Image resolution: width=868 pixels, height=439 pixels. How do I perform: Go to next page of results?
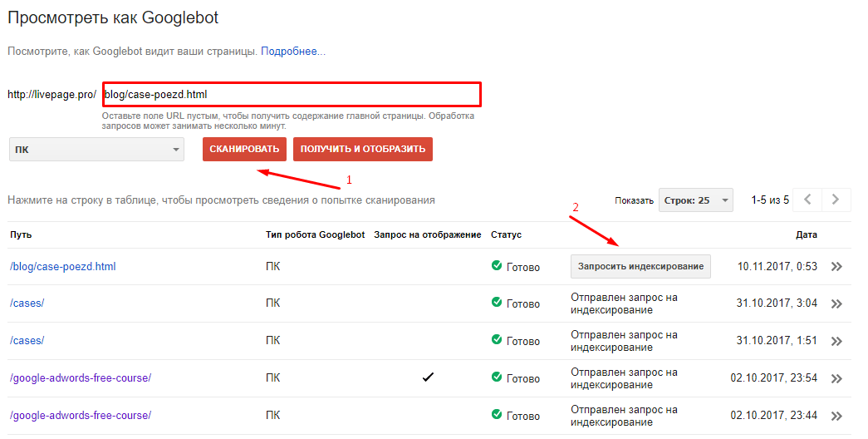tap(836, 200)
